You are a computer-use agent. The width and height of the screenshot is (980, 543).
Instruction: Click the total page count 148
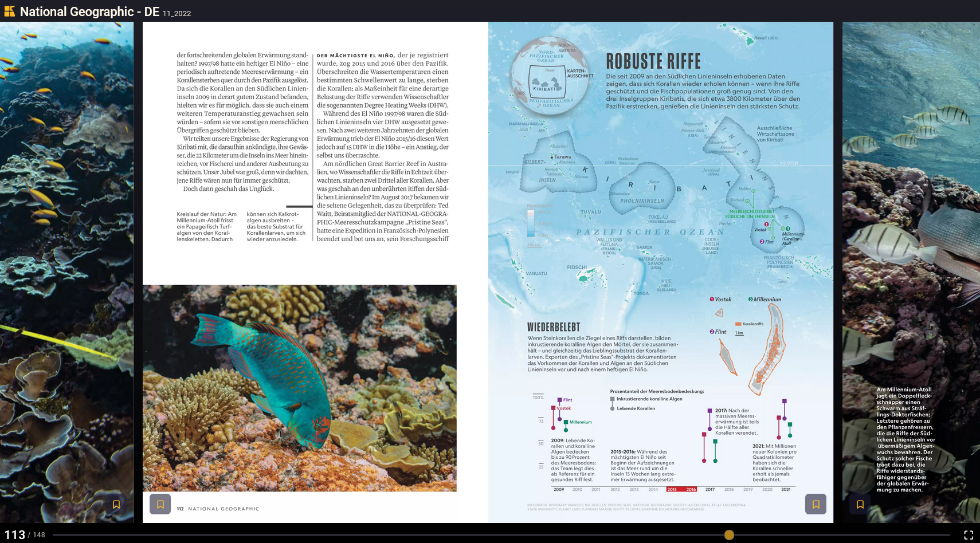(x=39, y=535)
